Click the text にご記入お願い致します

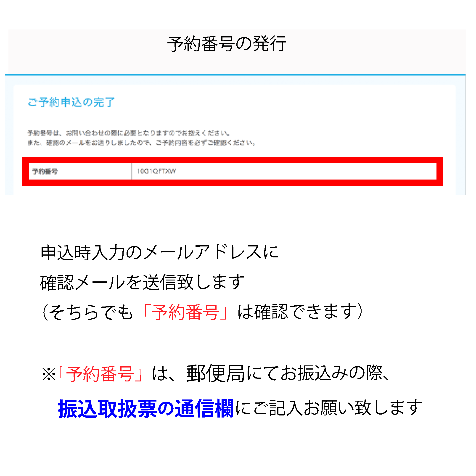coord(329,408)
